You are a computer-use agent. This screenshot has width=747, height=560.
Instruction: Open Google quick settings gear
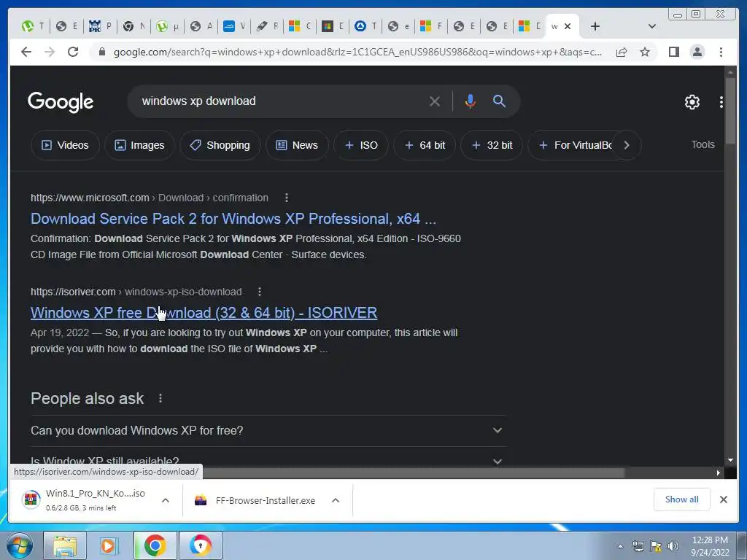[692, 101]
